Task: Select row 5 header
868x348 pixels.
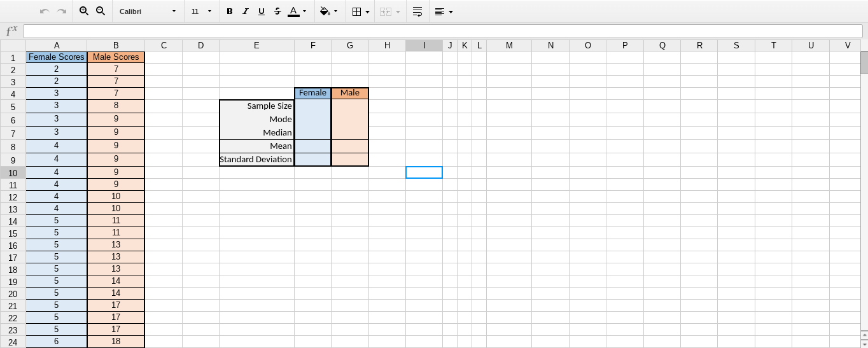Action: point(13,106)
